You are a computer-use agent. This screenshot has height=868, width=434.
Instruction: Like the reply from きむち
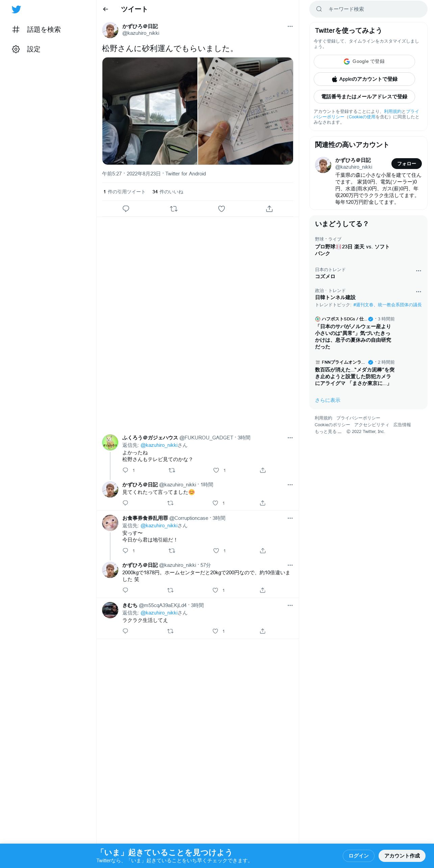click(x=215, y=631)
